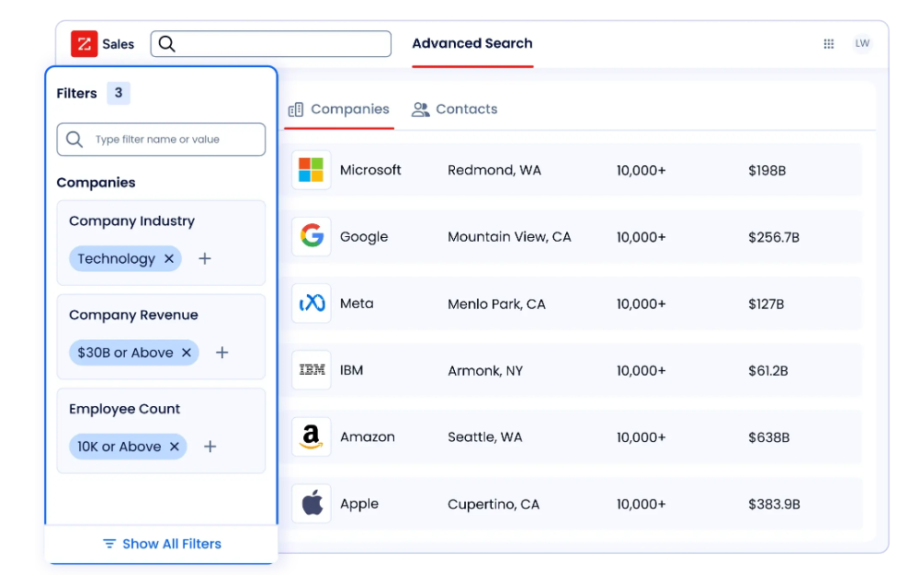Click Redmond, WA location text
The height and width of the screenshot is (588, 919).
click(494, 170)
